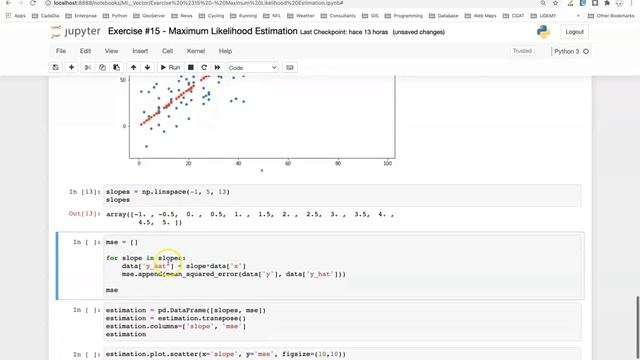Screen dimensions: 640x360
Task: Open the GeoServer bookmark folder
Action: pyautogui.click(x=149, y=16)
